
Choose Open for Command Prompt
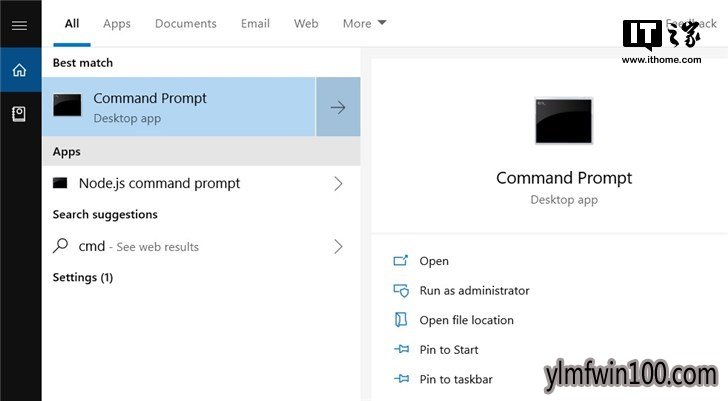pos(434,261)
